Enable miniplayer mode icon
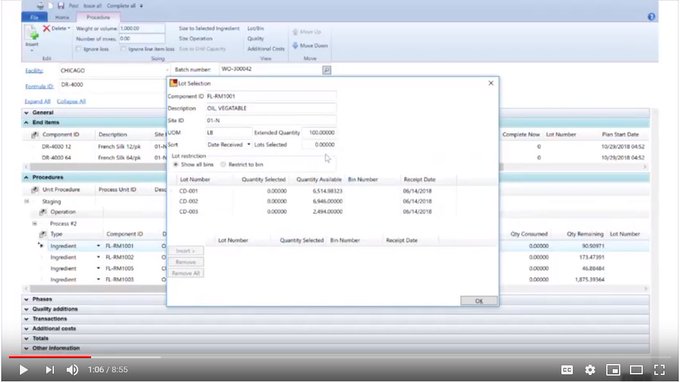 tap(613, 369)
